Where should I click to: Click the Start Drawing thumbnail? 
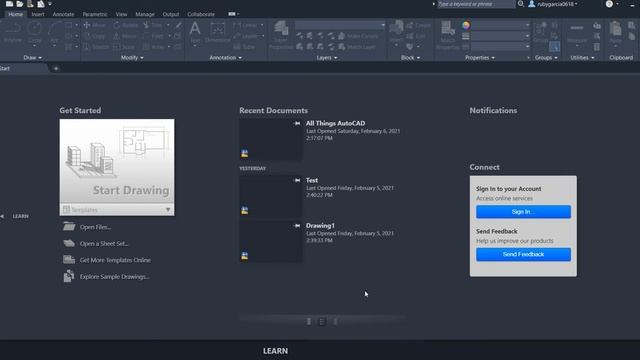coord(117,161)
